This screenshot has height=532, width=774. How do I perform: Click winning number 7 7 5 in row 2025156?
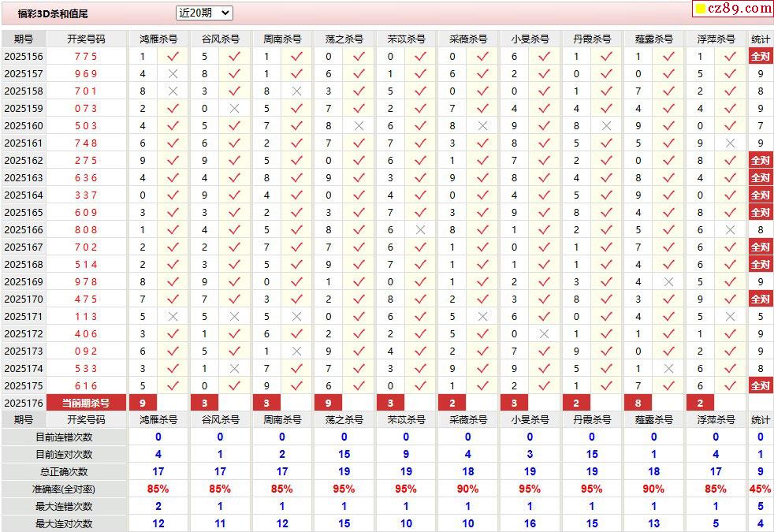pyautogui.click(x=86, y=57)
